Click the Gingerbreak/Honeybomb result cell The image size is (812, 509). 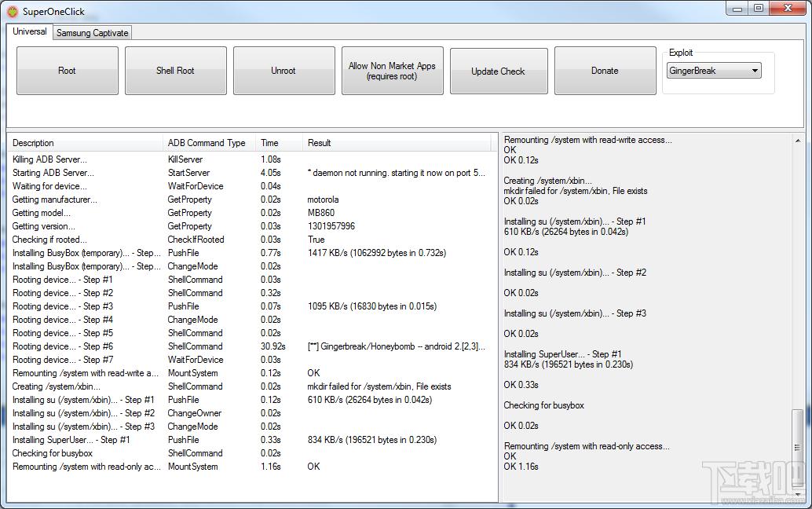[396, 346]
